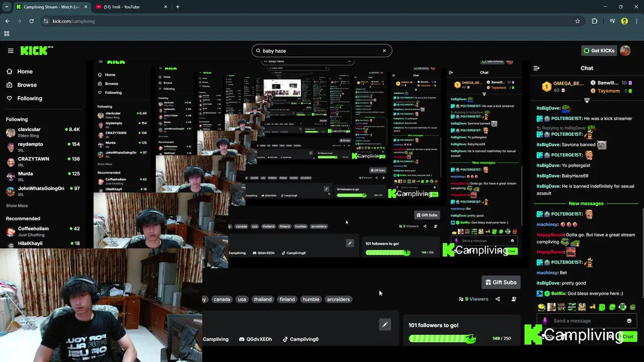Screen dimensions: 644x362
Task: Open the user avatar menu next to Get KICKs
Action: 625,50
